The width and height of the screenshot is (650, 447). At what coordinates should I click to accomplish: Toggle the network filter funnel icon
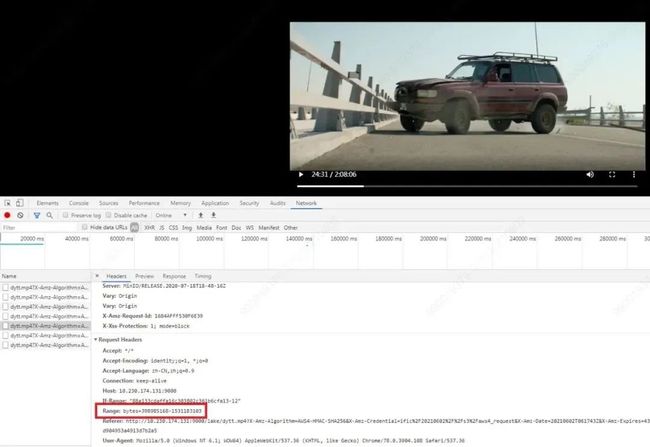coord(37,215)
